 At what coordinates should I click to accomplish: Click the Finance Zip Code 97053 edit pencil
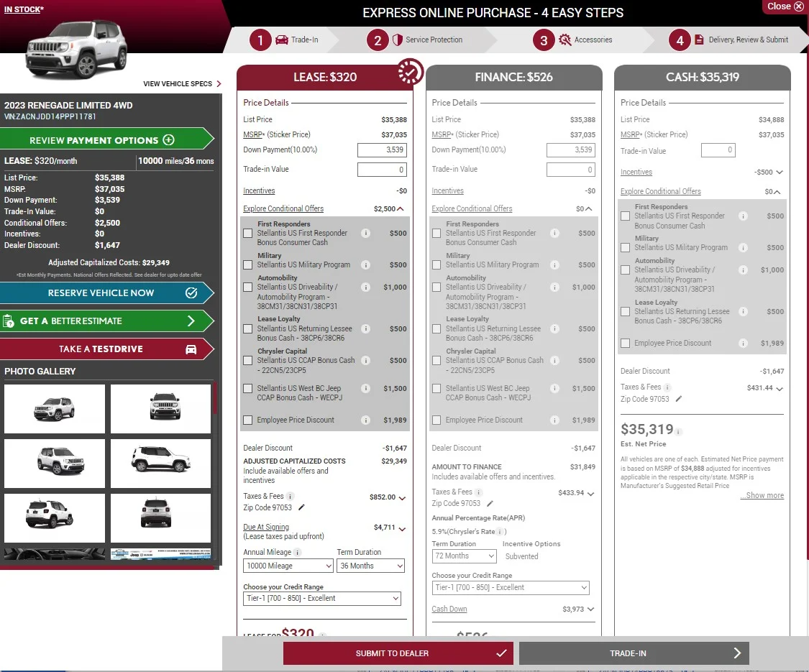coord(490,503)
